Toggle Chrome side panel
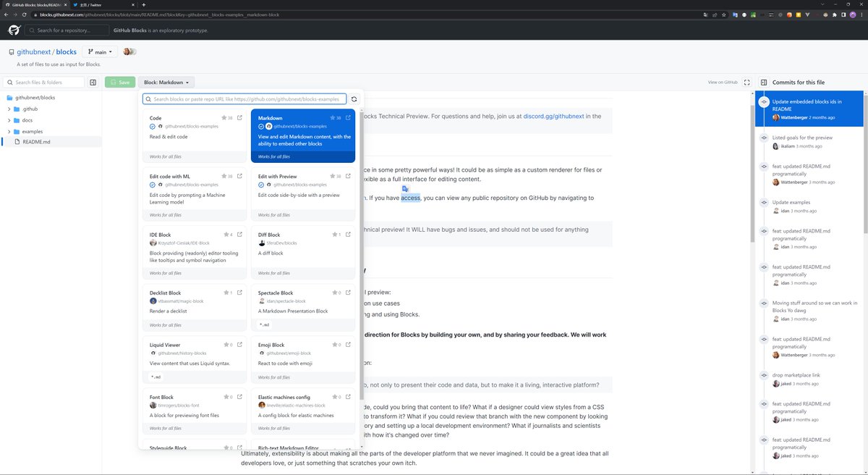Image resolution: width=868 pixels, height=475 pixels. 842,14
